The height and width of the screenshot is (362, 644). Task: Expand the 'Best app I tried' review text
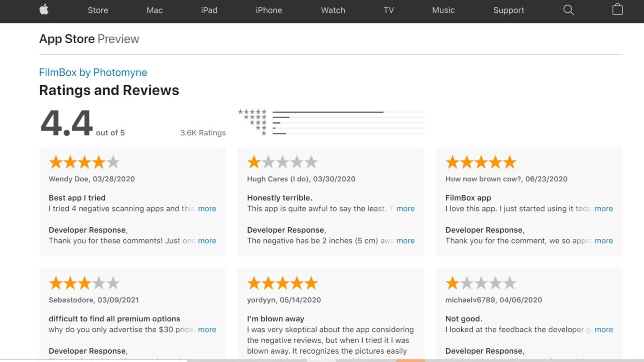coord(207,209)
